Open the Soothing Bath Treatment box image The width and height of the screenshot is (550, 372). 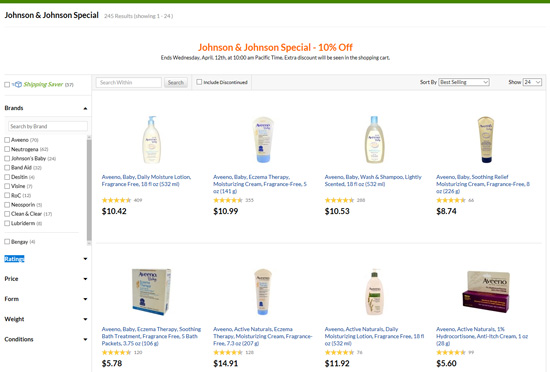click(152, 292)
